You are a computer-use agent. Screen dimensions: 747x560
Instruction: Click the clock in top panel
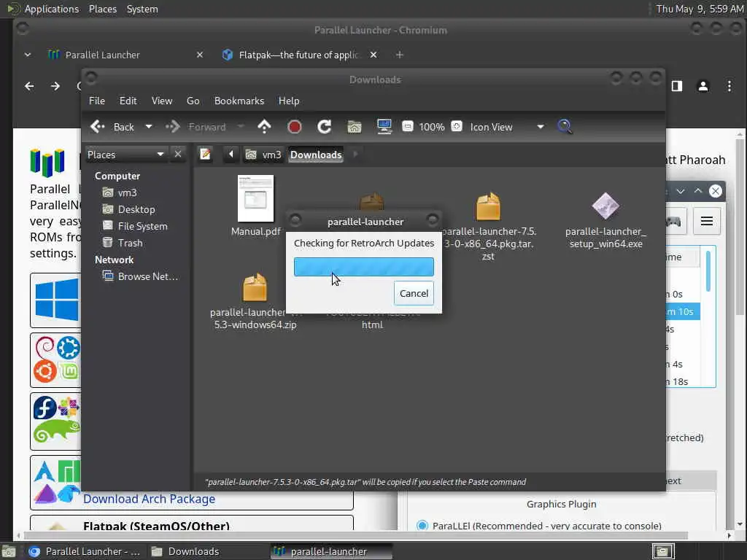[x=700, y=9]
